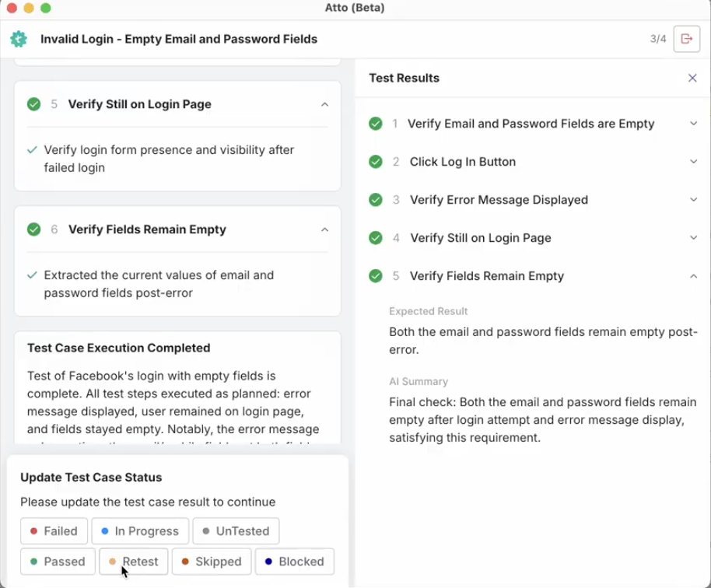711x588 pixels.
Task: Mark the test case as Passed
Action: tap(57, 561)
